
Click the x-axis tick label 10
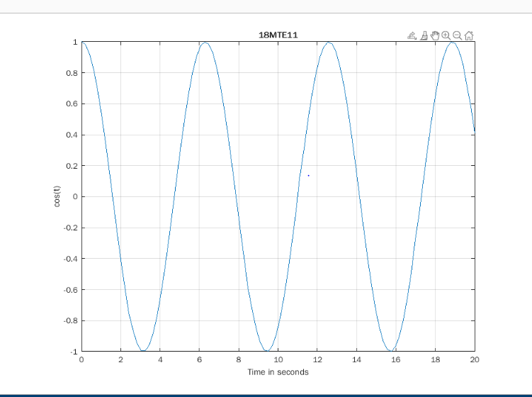tap(278, 359)
